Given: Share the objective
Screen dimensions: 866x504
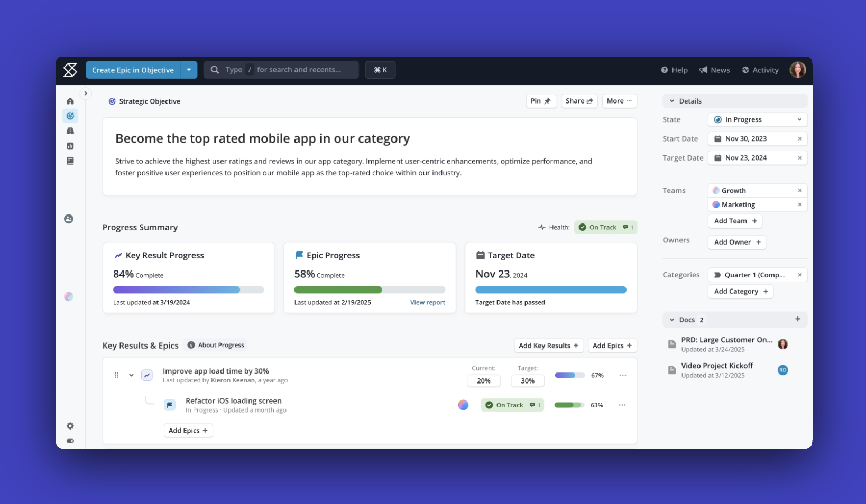Looking at the screenshot, I should click(579, 101).
